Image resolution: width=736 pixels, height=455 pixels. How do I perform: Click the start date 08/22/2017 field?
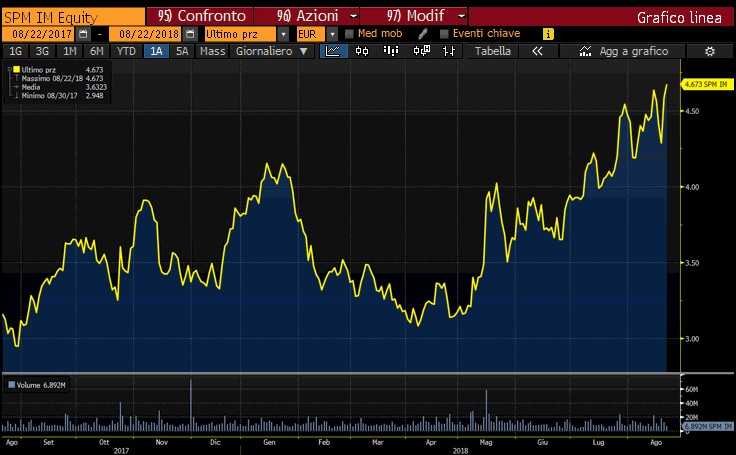click(38, 34)
